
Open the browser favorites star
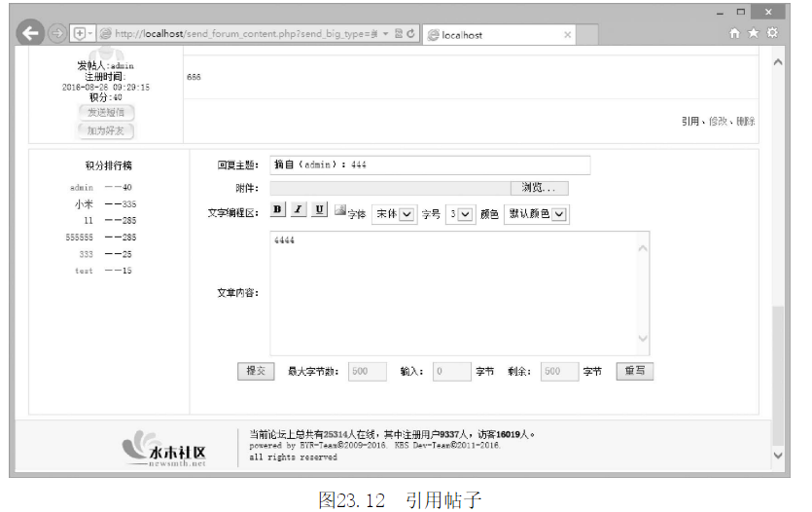click(754, 34)
